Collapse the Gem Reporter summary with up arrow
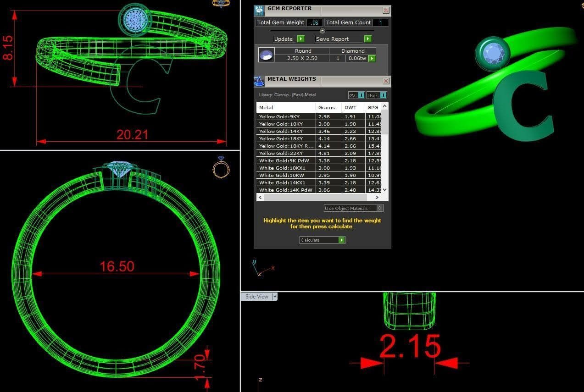The width and height of the screenshot is (584, 392). click(x=322, y=31)
